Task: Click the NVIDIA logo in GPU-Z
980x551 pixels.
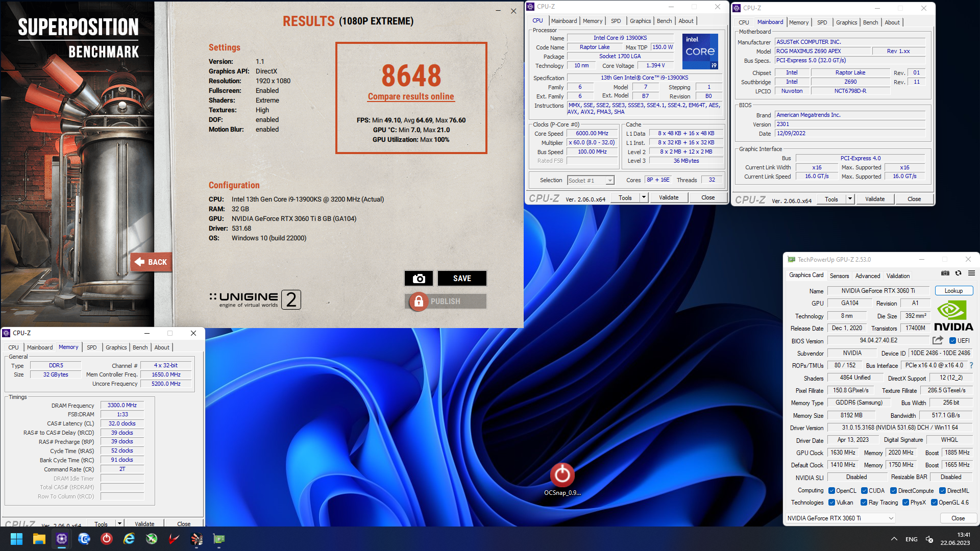Action: tap(953, 316)
